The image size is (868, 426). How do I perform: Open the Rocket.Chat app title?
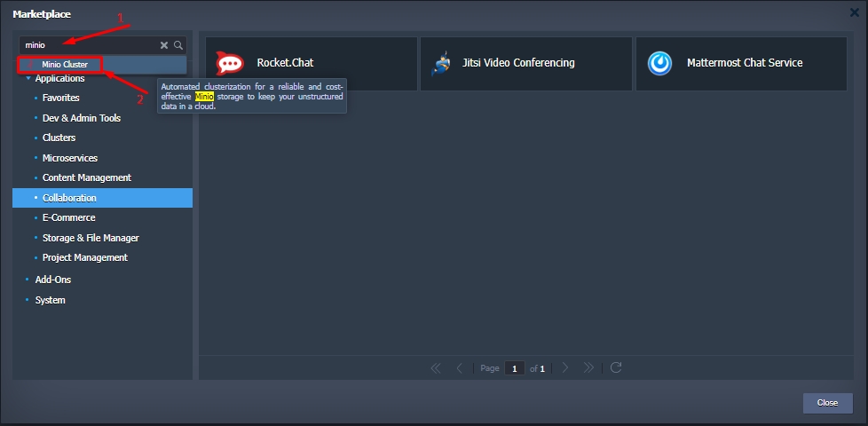pos(285,63)
